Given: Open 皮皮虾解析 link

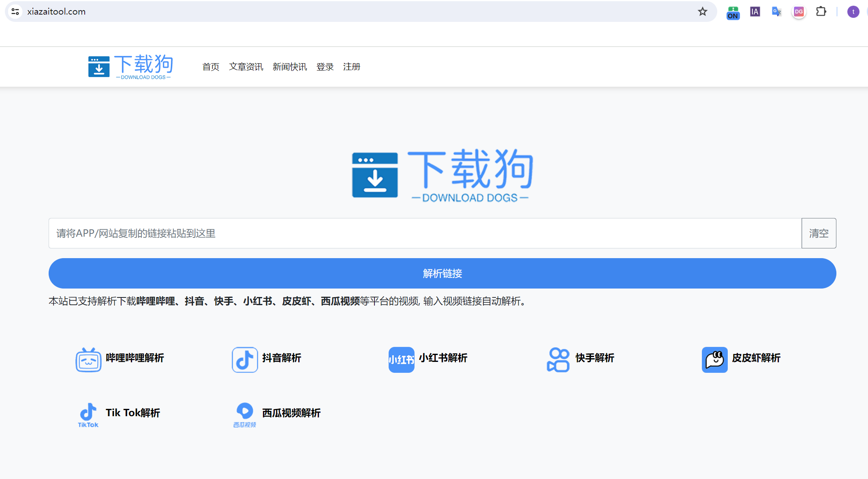Looking at the screenshot, I should point(756,358).
